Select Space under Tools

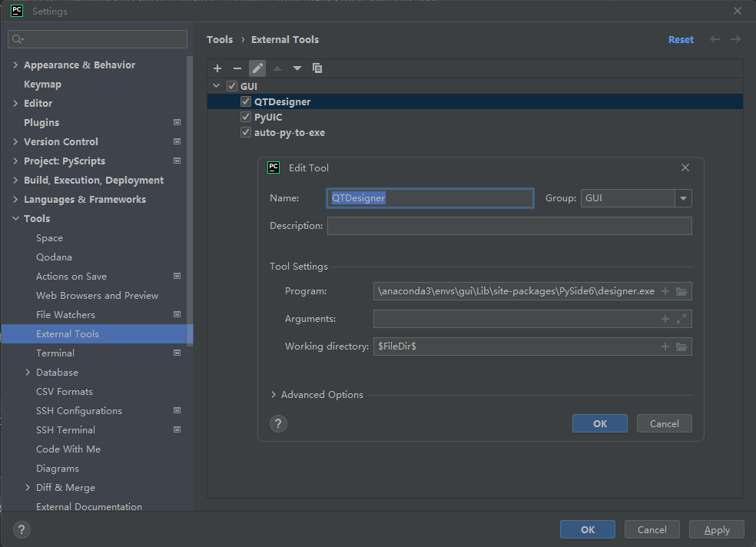pyautogui.click(x=49, y=238)
